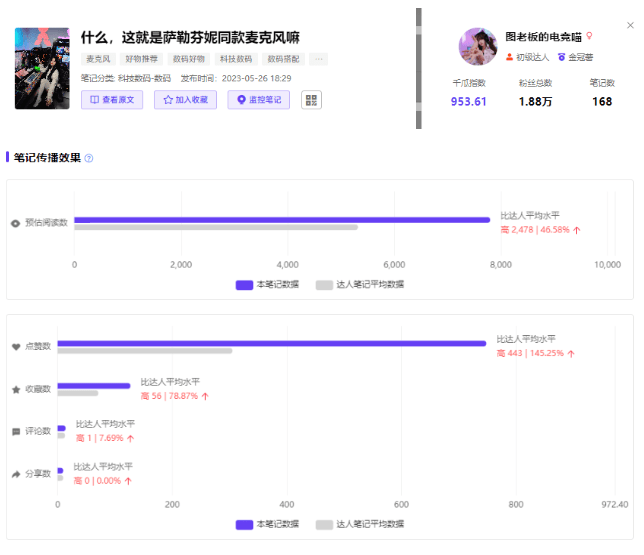Image resolution: width=644 pixels, height=555 pixels.
Task: Open the blogger avatar image
Action: pyautogui.click(x=478, y=46)
